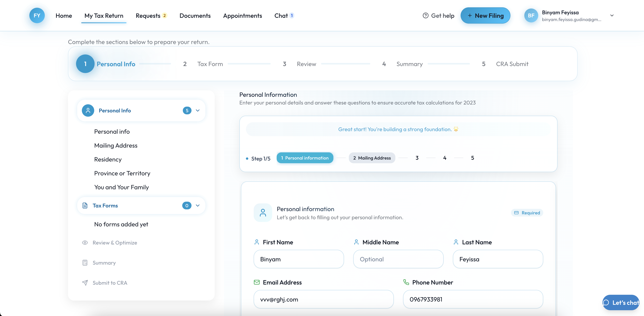This screenshot has height=316, width=644.
Task: Click the Tax Forms document icon
Action: [x=85, y=205]
